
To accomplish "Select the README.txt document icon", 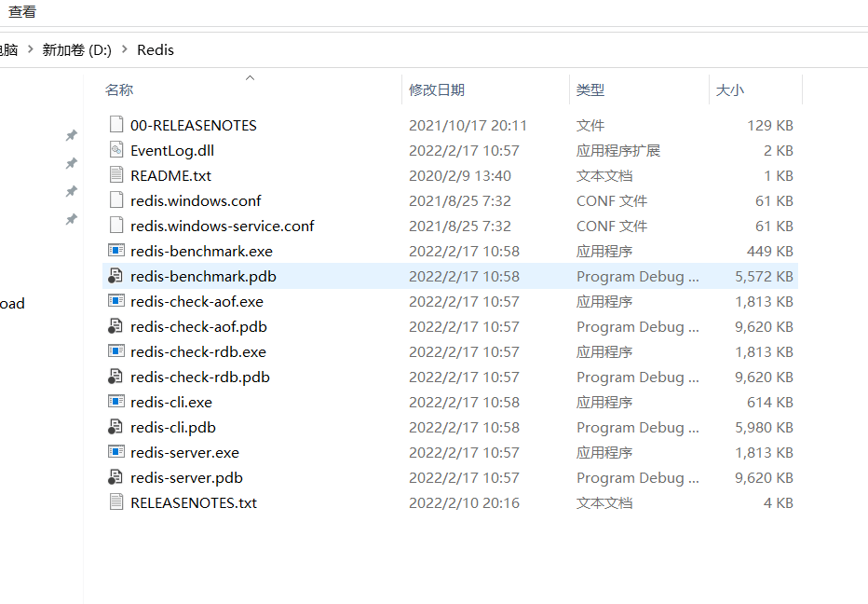I will (x=116, y=175).
